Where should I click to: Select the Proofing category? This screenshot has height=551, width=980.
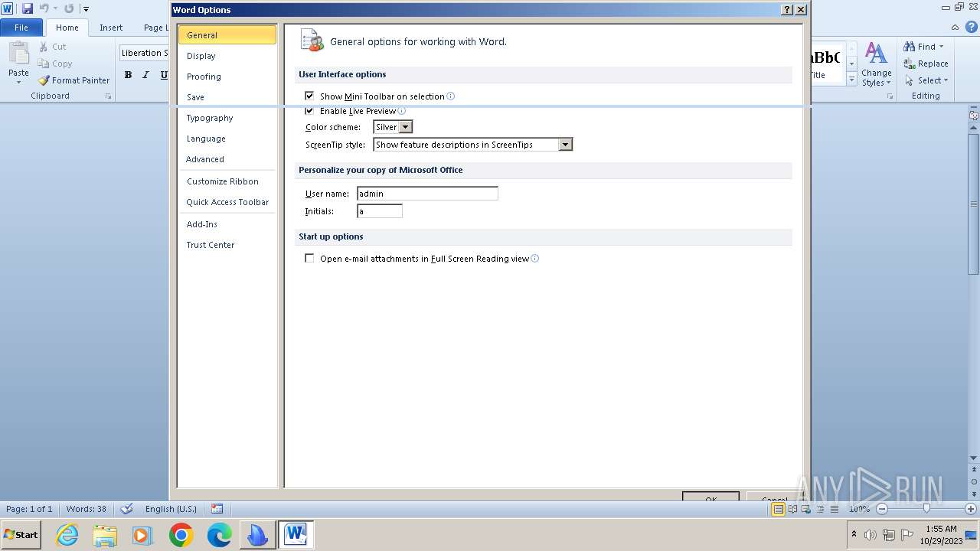(227, 77)
